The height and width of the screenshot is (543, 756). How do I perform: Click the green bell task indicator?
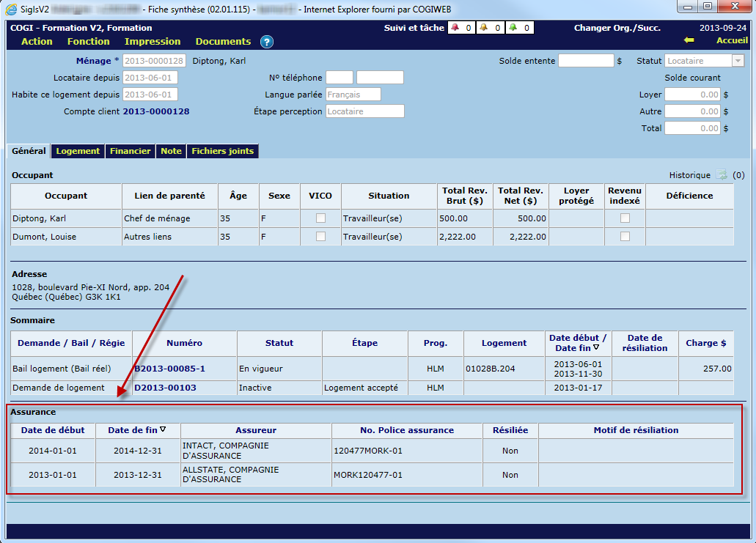[513, 28]
